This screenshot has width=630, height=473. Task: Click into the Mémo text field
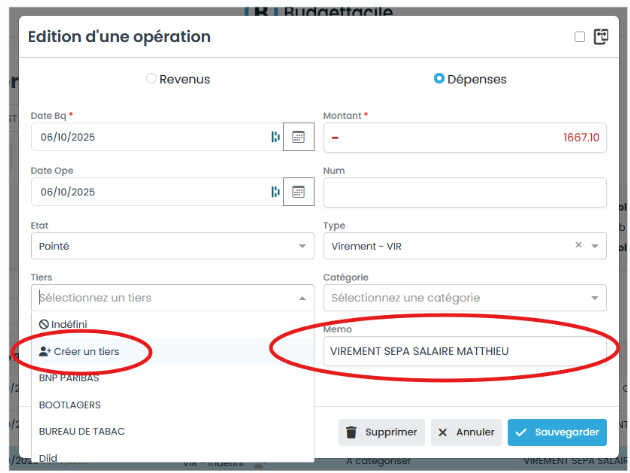click(464, 351)
